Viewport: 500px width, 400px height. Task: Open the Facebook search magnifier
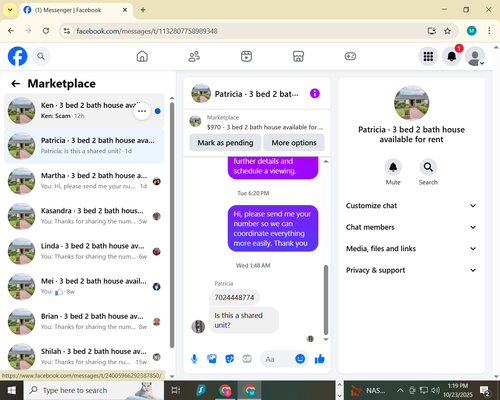point(41,56)
